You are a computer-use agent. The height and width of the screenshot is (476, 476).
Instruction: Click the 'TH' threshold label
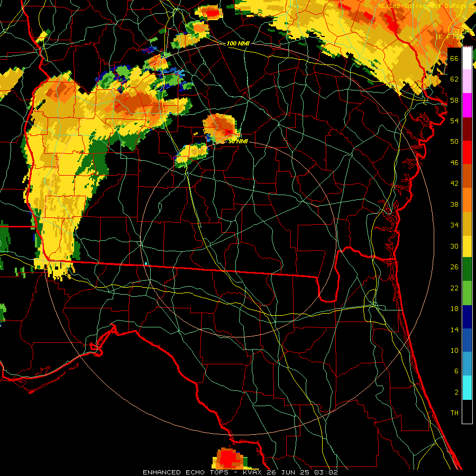coord(454,413)
